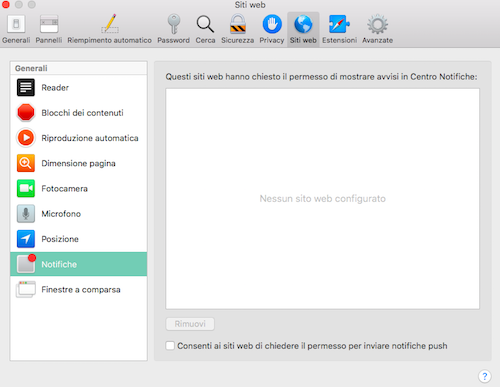The height and width of the screenshot is (387, 500).
Task: Click the Sicurezza tab label
Action: [x=238, y=40]
